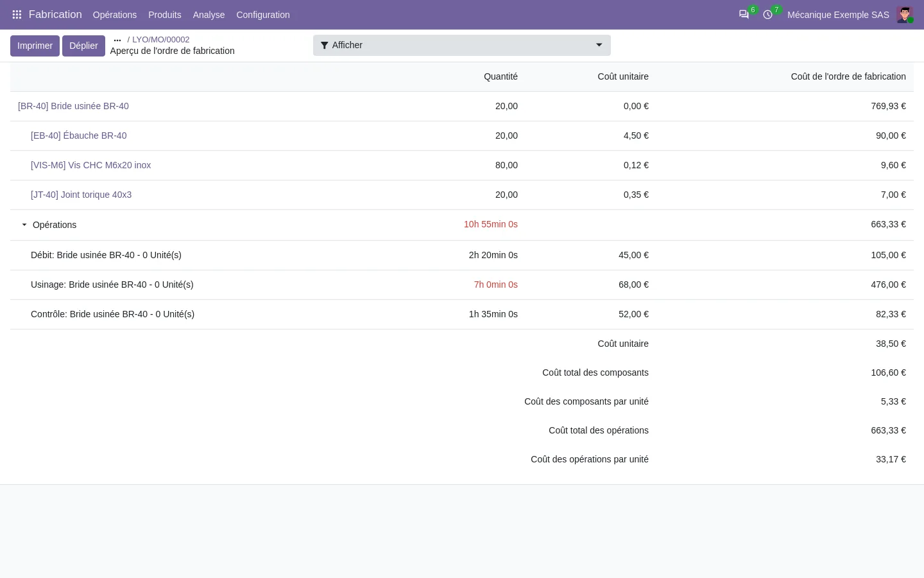Select the Contrôle operation row text
Viewport: 924px width, 578px height.
point(113,314)
